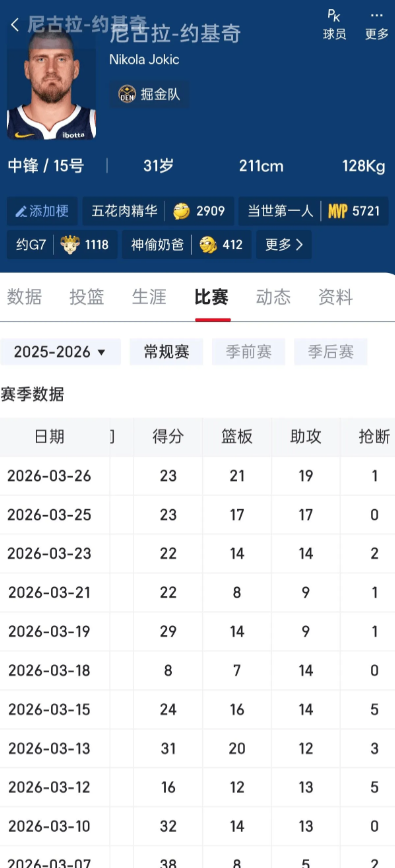This screenshot has width=395, height=868.
Task: Switch to the 数据 tab
Action: coord(24,297)
